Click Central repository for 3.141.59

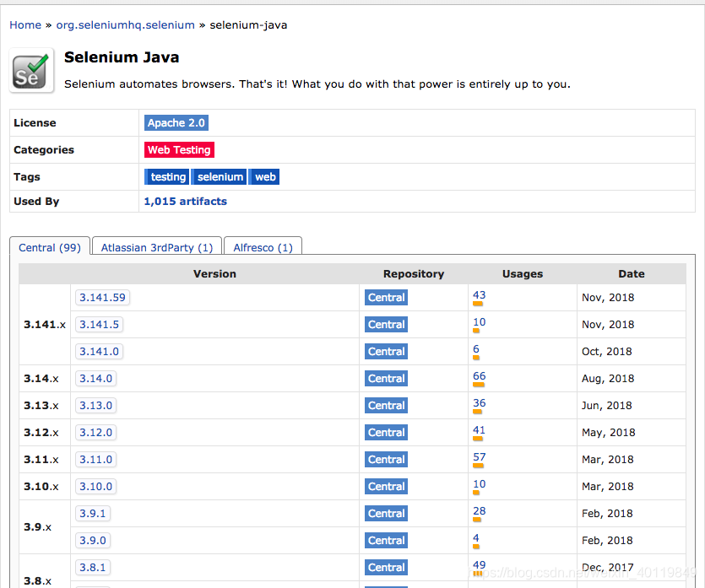coord(386,297)
